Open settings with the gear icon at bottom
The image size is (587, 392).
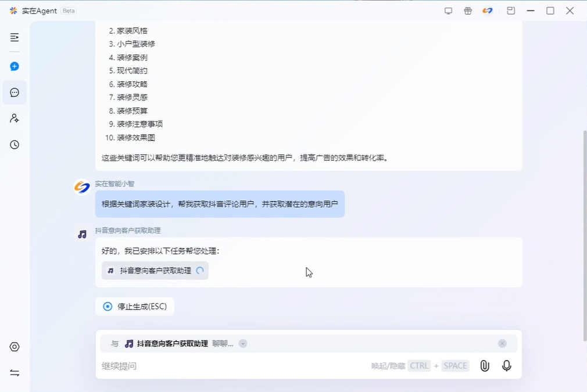(x=14, y=346)
